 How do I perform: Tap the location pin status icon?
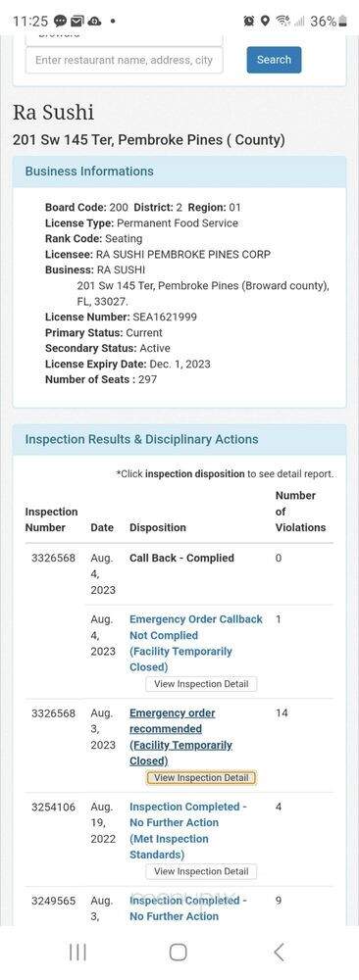265,22
